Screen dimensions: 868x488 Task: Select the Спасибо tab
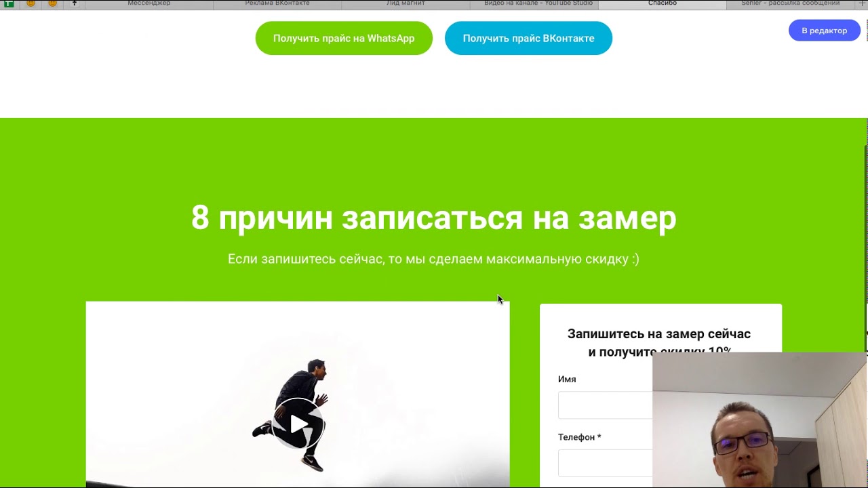pyautogui.click(x=662, y=3)
